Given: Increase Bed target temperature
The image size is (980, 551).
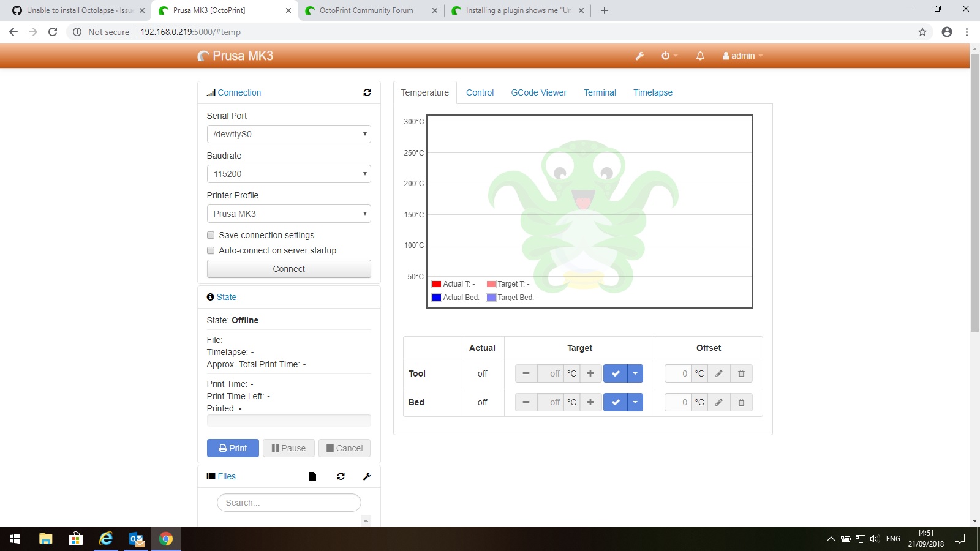Looking at the screenshot, I should (x=590, y=402).
